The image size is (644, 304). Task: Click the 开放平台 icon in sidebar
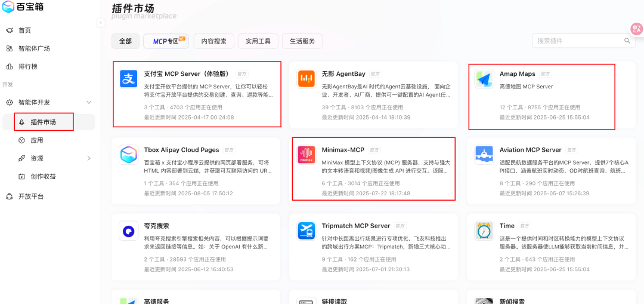click(x=10, y=196)
